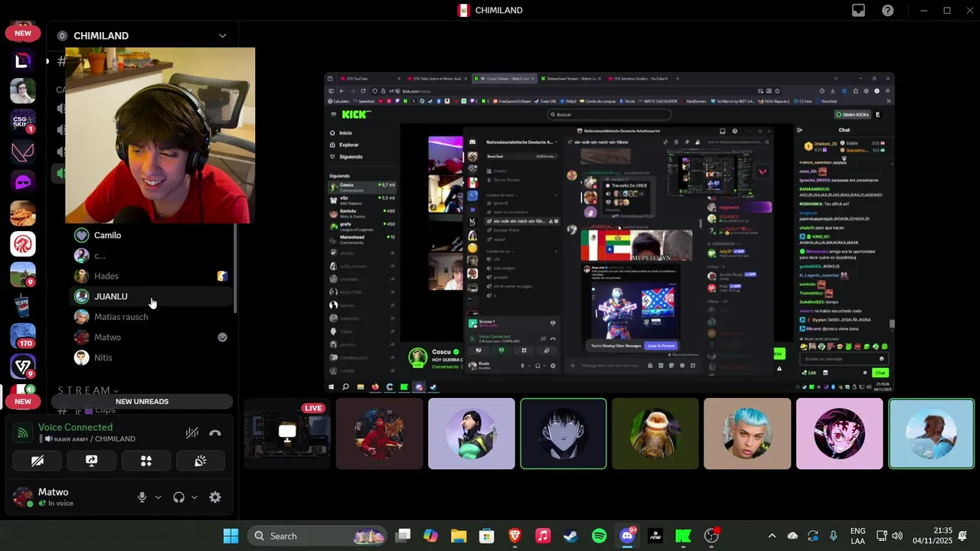Open Spotify from the taskbar
Viewport: 980px width, 551px height.
click(x=599, y=536)
